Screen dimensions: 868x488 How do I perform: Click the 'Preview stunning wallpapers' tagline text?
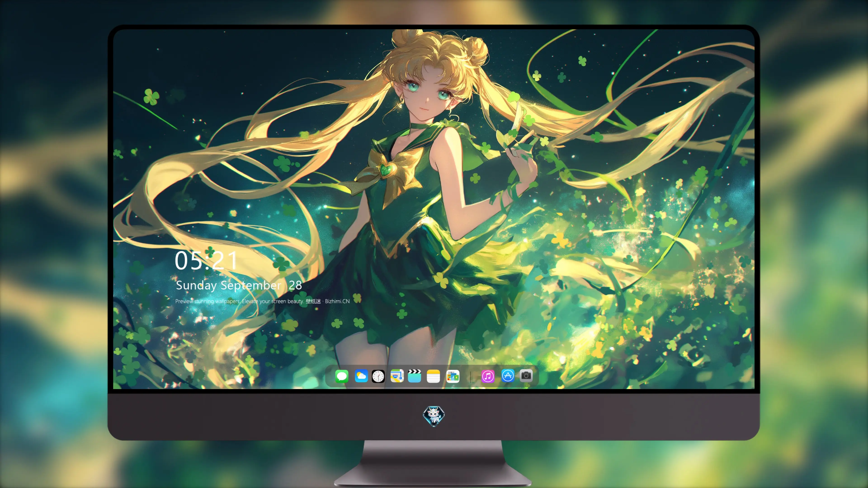pos(208,301)
